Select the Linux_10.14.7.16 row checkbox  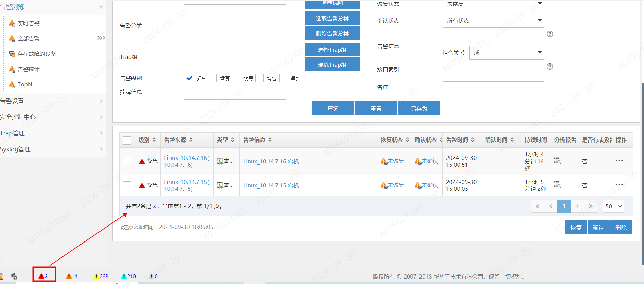click(127, 161)
